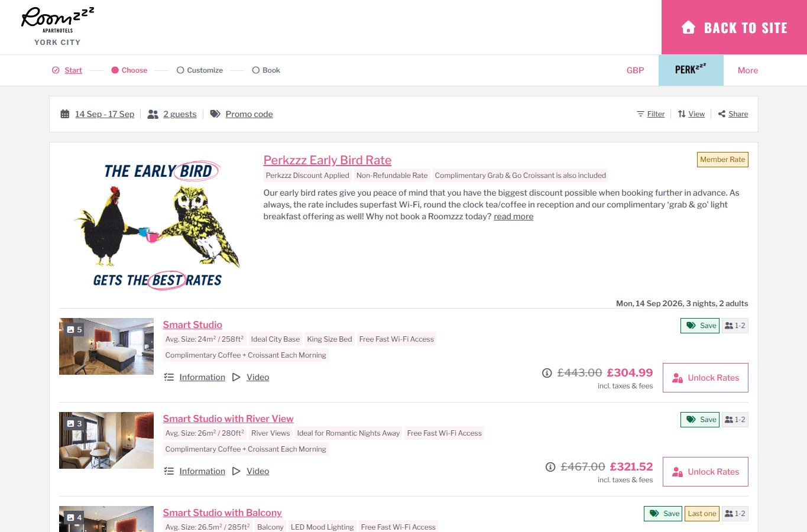
Task: Click Smart Studio Information list icon
Action: 168,377
